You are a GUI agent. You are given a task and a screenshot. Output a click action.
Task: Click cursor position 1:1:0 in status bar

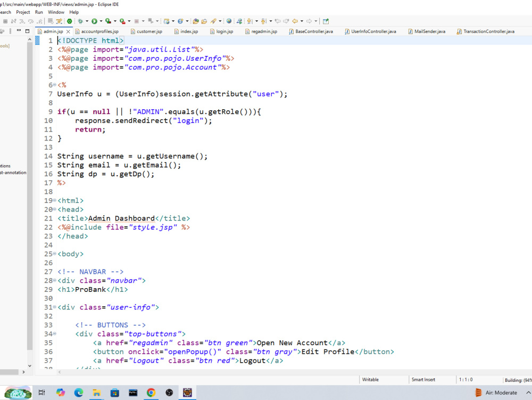coord(465,380)
